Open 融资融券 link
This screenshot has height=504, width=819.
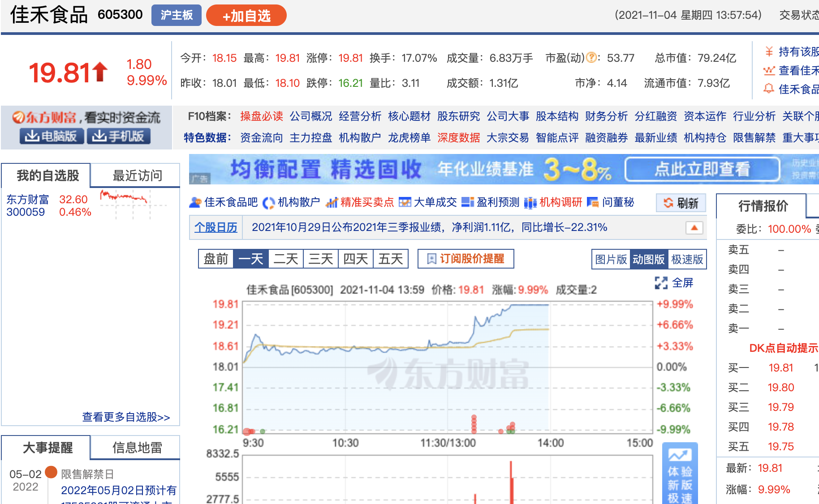[x=607, y=137]
